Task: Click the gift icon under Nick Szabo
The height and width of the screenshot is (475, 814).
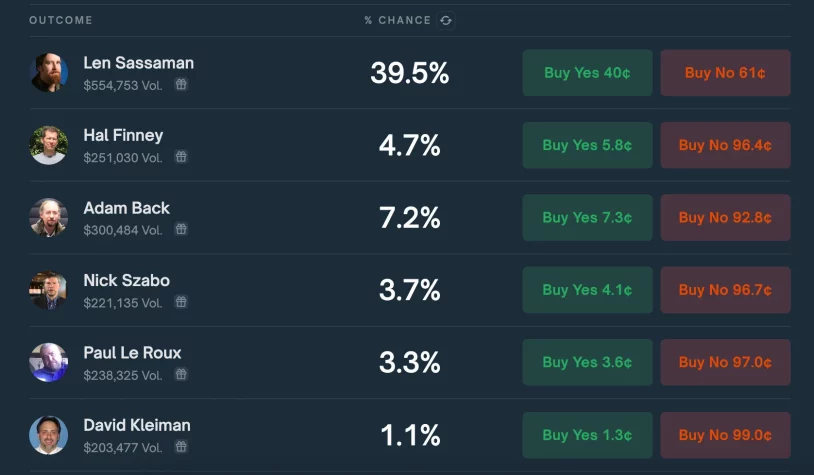Action: pyautogui.click(x=181, y=302)
